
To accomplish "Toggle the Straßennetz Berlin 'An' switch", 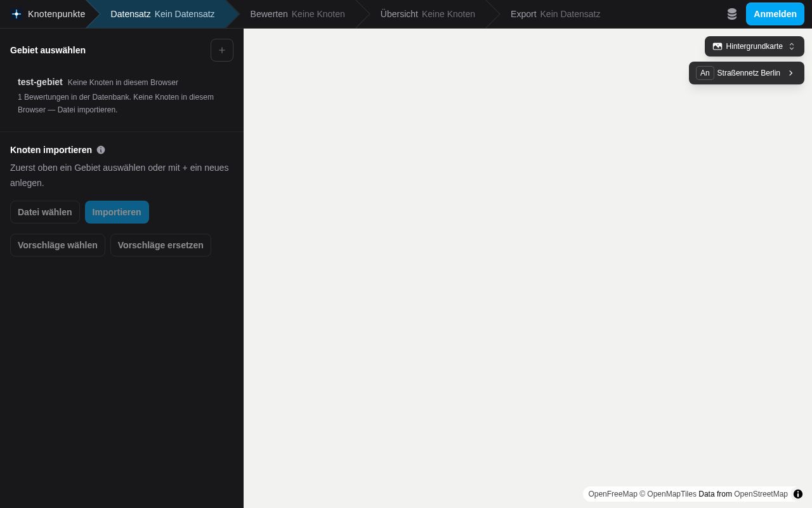I will coord(705,73).
